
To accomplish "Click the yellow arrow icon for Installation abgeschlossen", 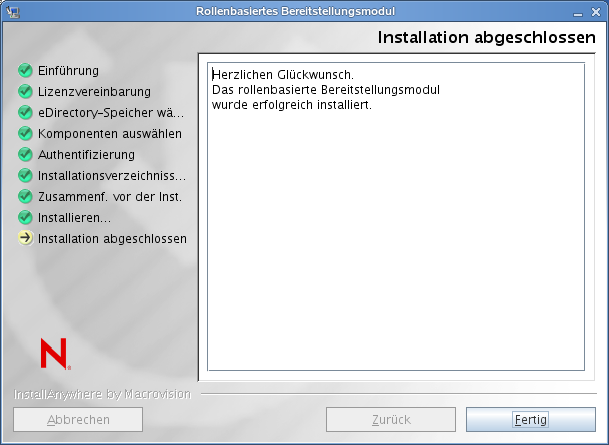I will [x=25, y=238].
